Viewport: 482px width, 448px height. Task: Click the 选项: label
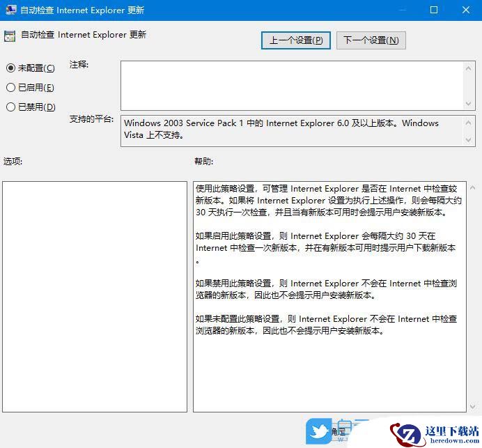(x=13, y=161)
